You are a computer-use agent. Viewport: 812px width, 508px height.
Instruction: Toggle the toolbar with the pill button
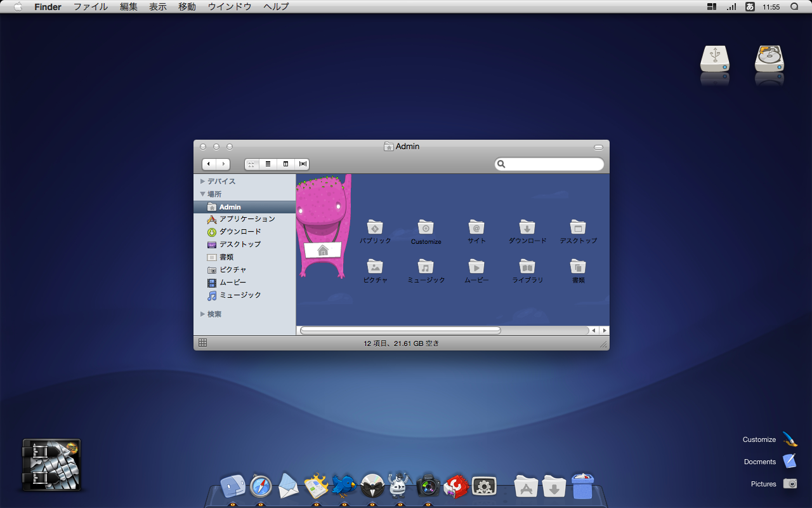598,147
